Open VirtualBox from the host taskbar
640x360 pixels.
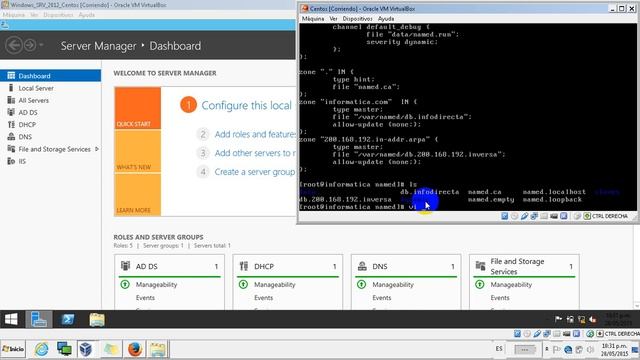[x=86, y=349]
